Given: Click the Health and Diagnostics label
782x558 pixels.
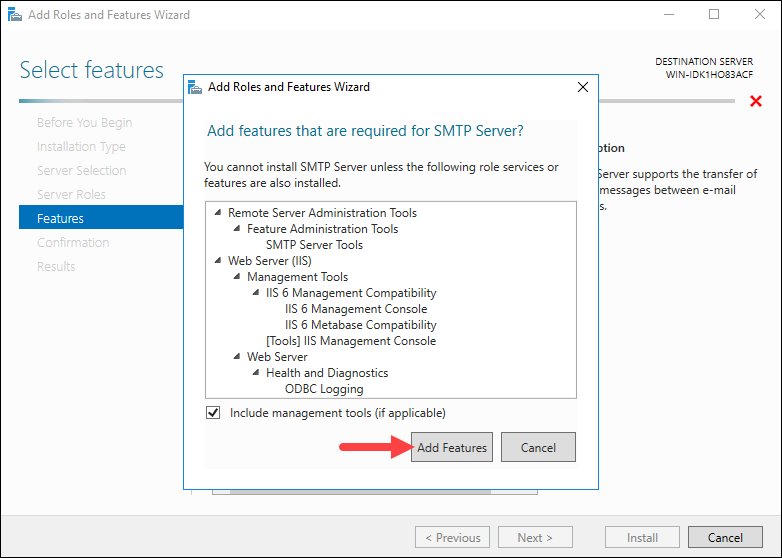Looking at the screenshot, I should click(x=327, y=372).
